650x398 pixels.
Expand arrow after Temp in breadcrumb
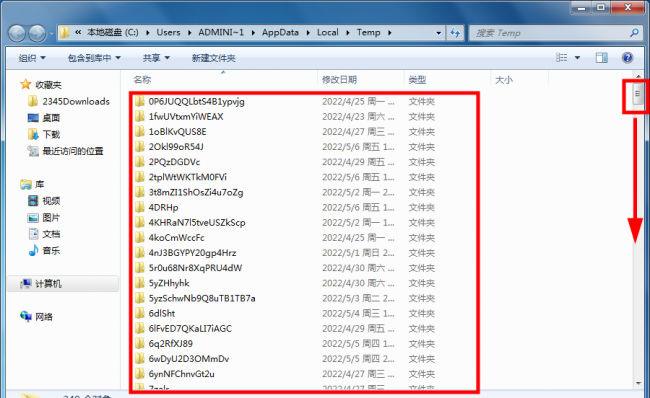coord(389,33)
